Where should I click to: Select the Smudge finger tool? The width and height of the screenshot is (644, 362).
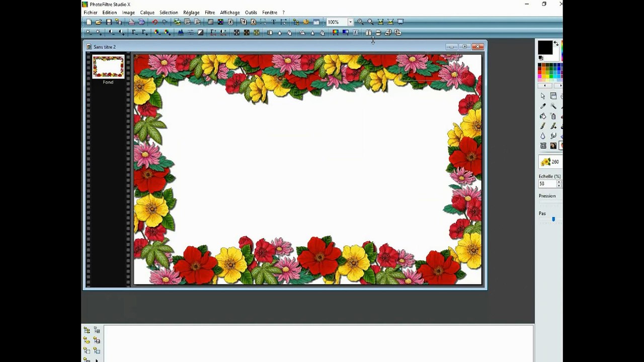click(553, 136)
